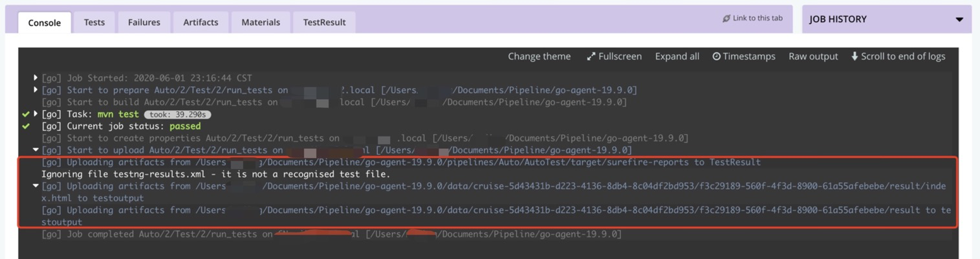The width and height of the screenshot is (980, 259).
Task: Click the took 39.290s duration badge
Action: coord(177,115)
